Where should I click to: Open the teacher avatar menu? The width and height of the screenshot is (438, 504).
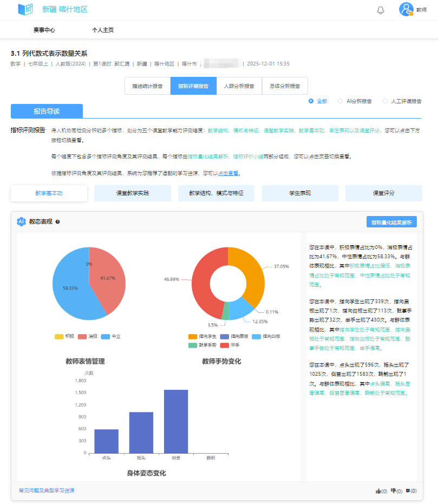406,9
